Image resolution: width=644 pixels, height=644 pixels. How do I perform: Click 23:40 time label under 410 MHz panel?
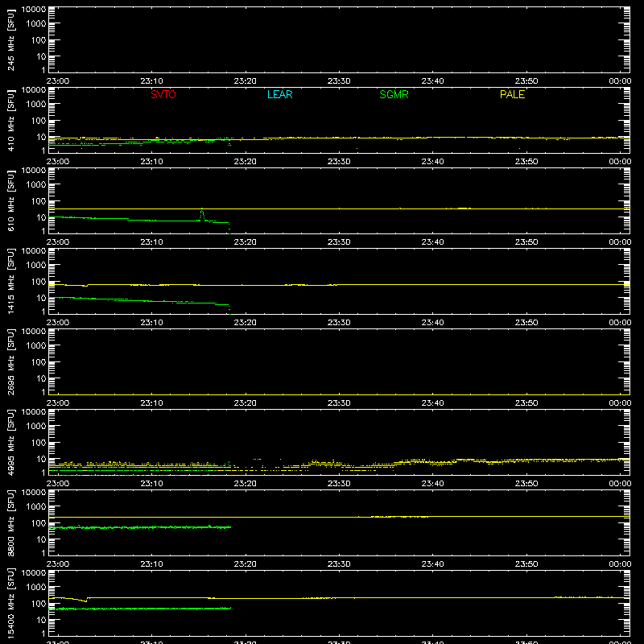(432, 162)
